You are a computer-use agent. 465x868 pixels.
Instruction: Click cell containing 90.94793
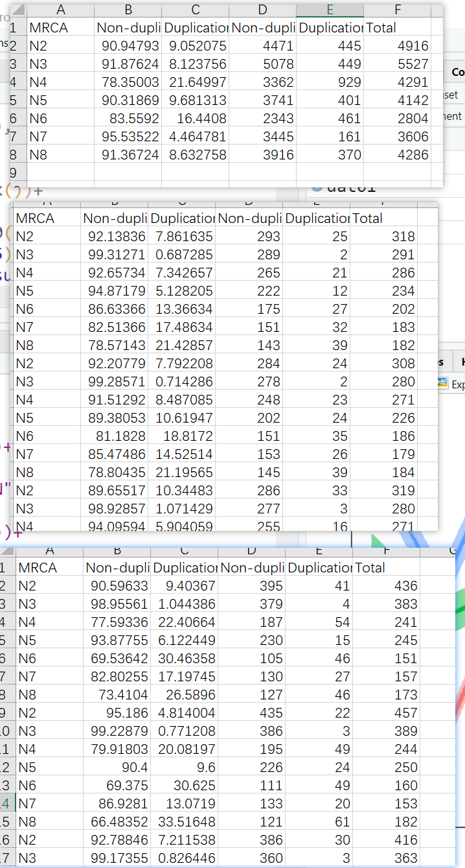coord(128,45)
